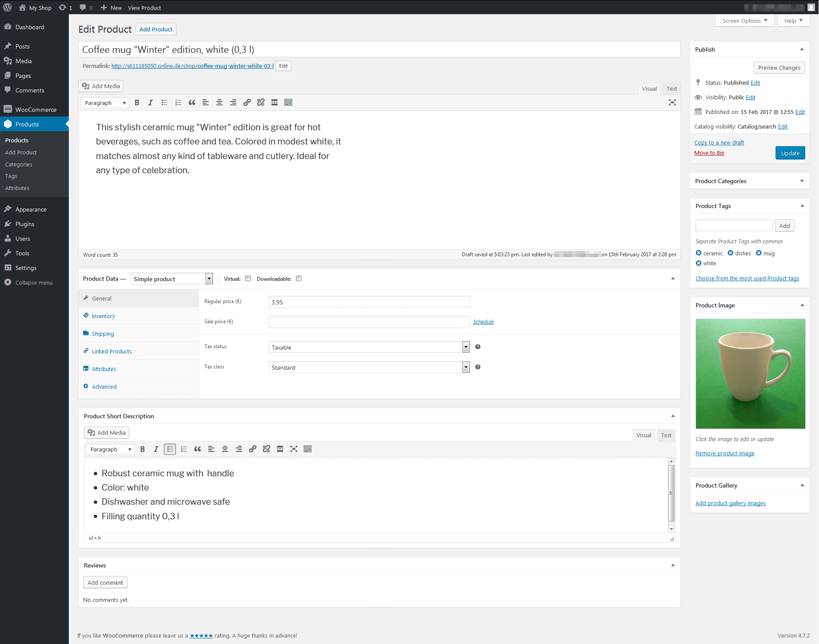The image size is (819, 644).
Task: Click the Update button
Action: coord(790,153)
